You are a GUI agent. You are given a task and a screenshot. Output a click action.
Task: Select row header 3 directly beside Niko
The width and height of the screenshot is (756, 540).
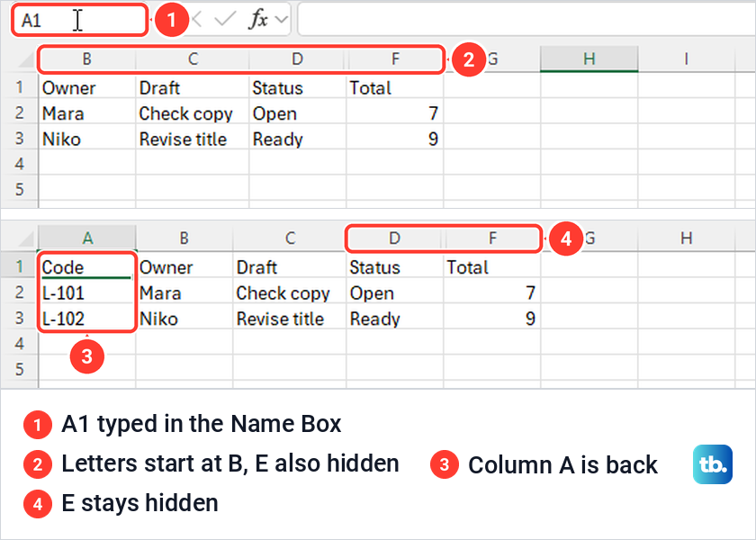click(x=19, y=139)
